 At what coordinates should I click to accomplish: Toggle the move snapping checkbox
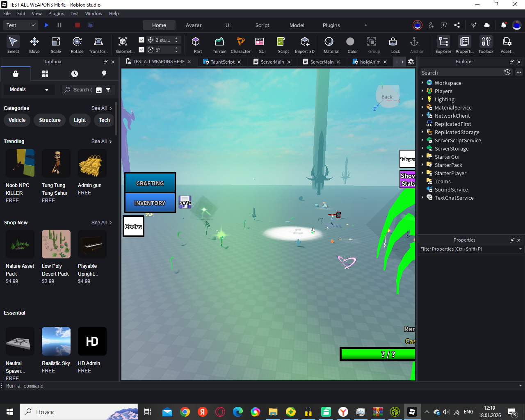(142, 40)
